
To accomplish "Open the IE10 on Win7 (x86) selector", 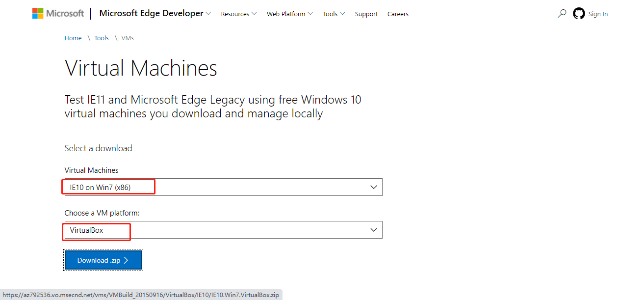I will pos(223,187).
